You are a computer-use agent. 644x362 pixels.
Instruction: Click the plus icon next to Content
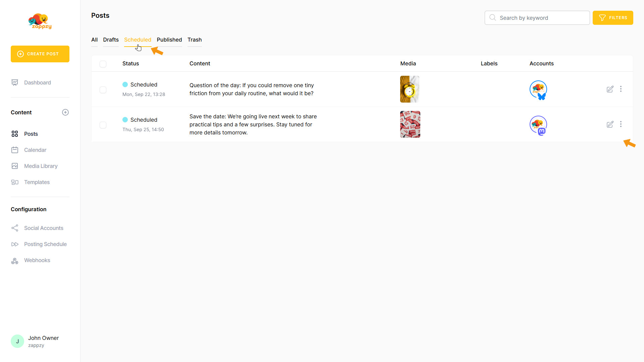point(65,112)
